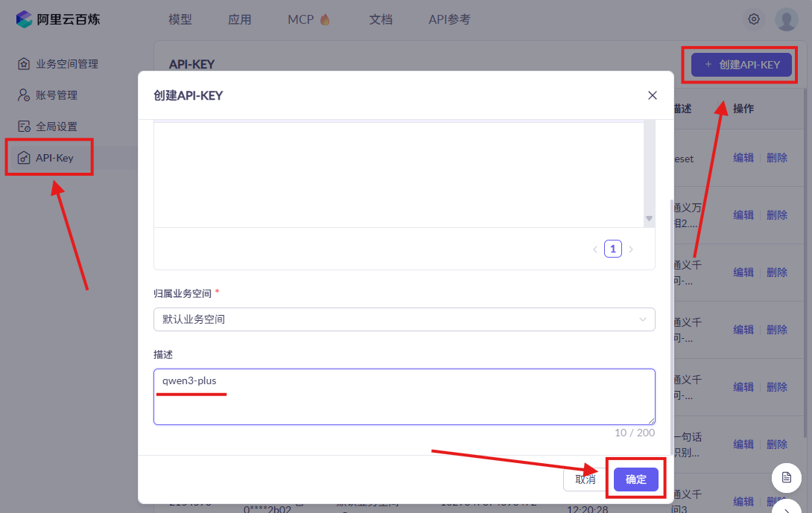Click the 创建API-KEY button
This screenshot has width=812, height=513.
pos(741,65)
